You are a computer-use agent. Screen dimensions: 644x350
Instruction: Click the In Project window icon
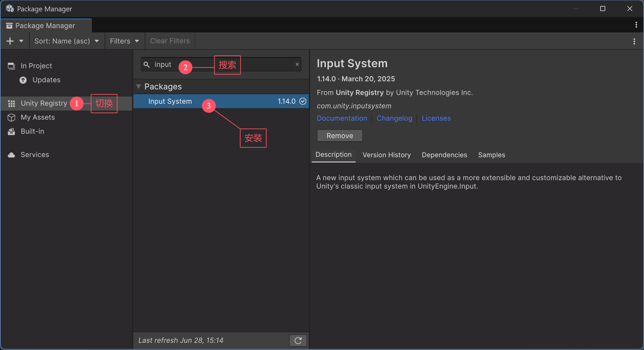(11, 66)
